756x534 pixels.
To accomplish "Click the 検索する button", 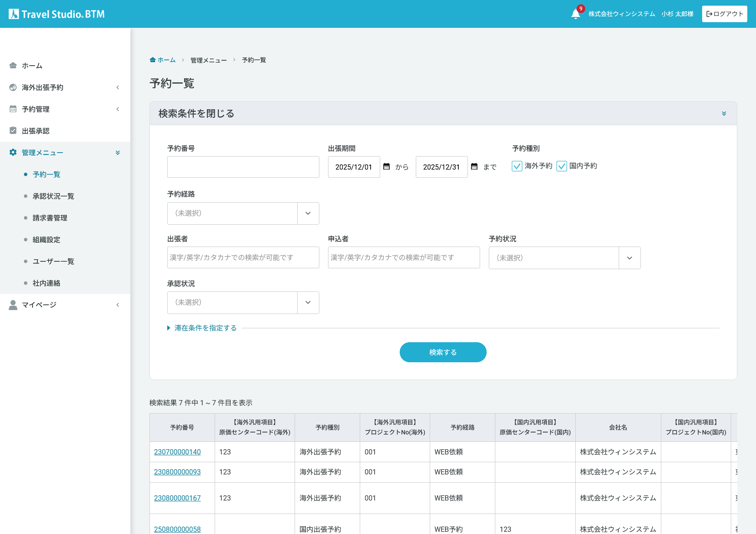I will tap(443, 352).
